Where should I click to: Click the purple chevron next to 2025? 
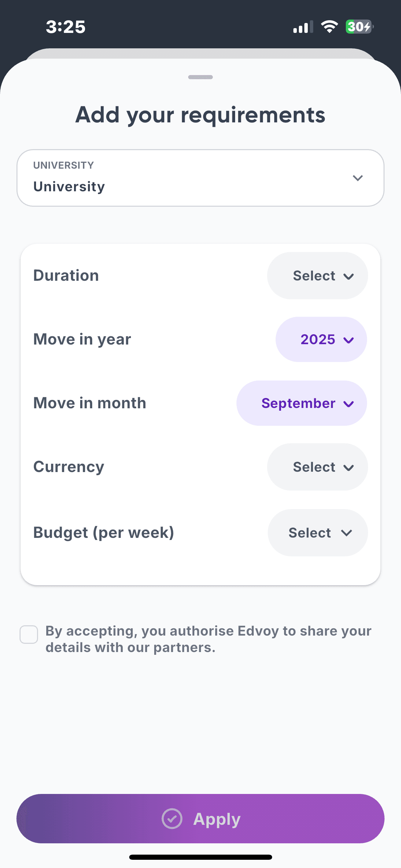click(x=349, y=340)
